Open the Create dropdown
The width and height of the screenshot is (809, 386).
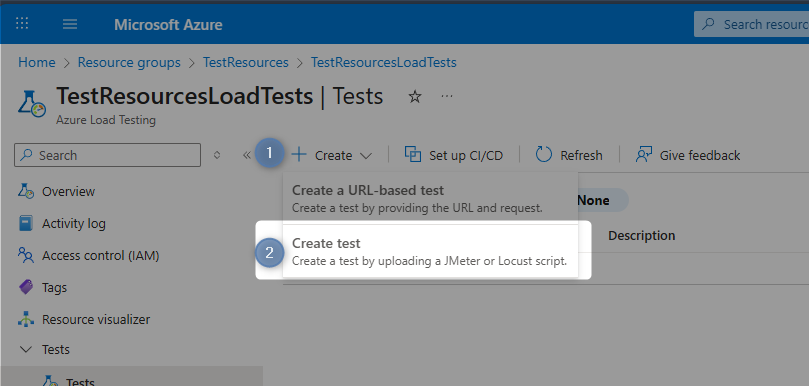(331, 155)
